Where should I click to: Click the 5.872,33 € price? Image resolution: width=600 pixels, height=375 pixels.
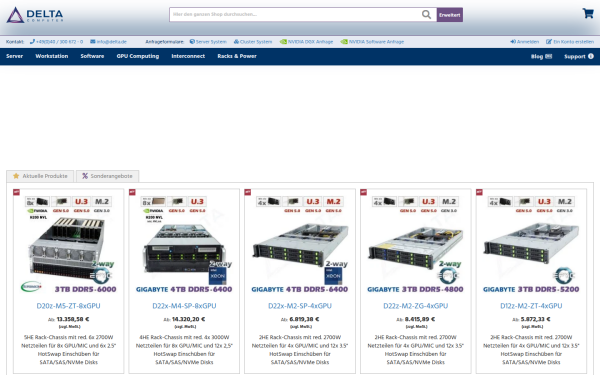point(535,319)
